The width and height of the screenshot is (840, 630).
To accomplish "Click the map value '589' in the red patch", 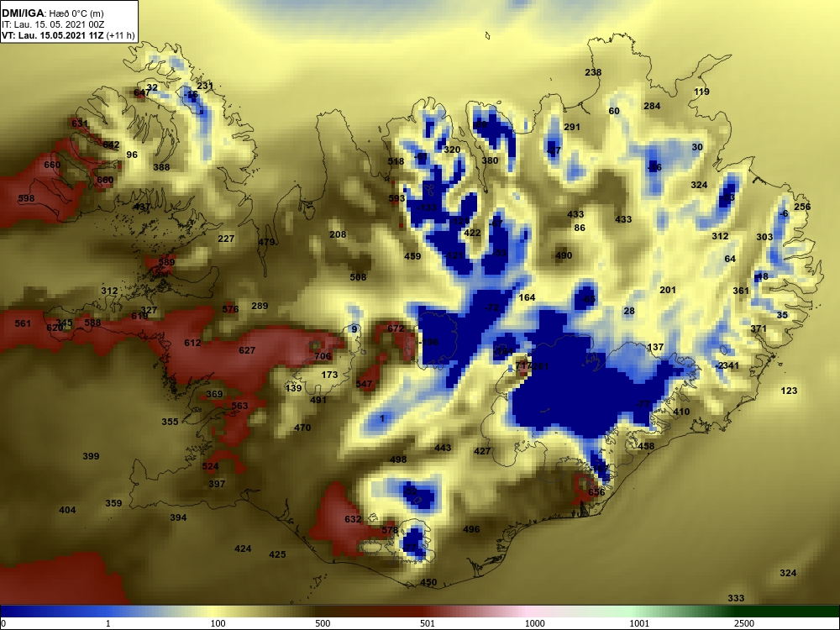I will [166, 262].
